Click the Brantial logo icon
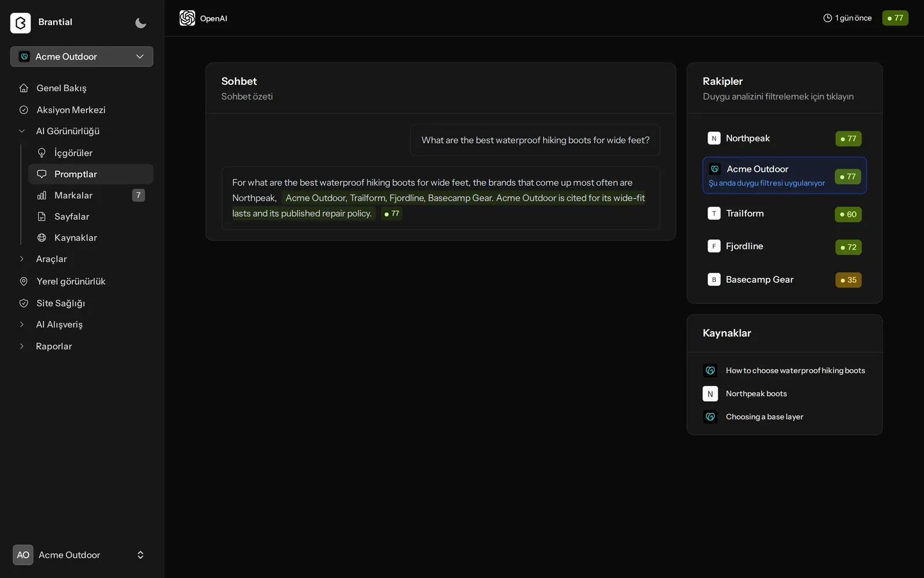This screenshot has width=924, height=578. [21, 23]
